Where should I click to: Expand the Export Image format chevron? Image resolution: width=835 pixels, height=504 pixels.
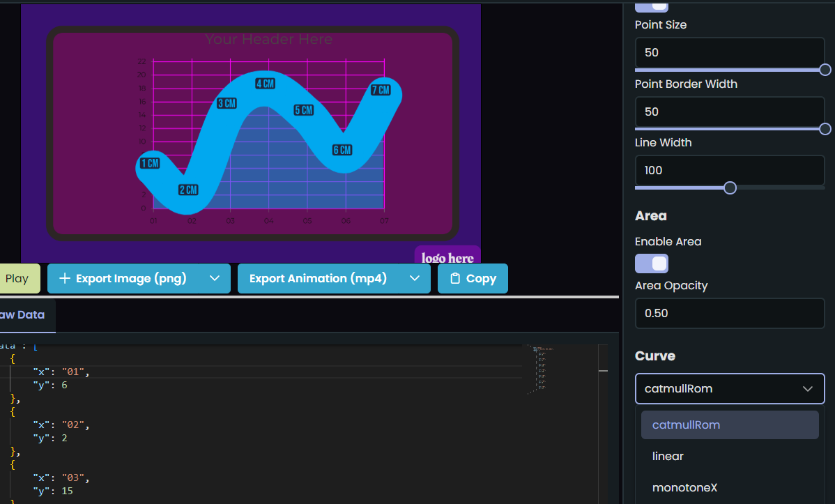[215, 278]
